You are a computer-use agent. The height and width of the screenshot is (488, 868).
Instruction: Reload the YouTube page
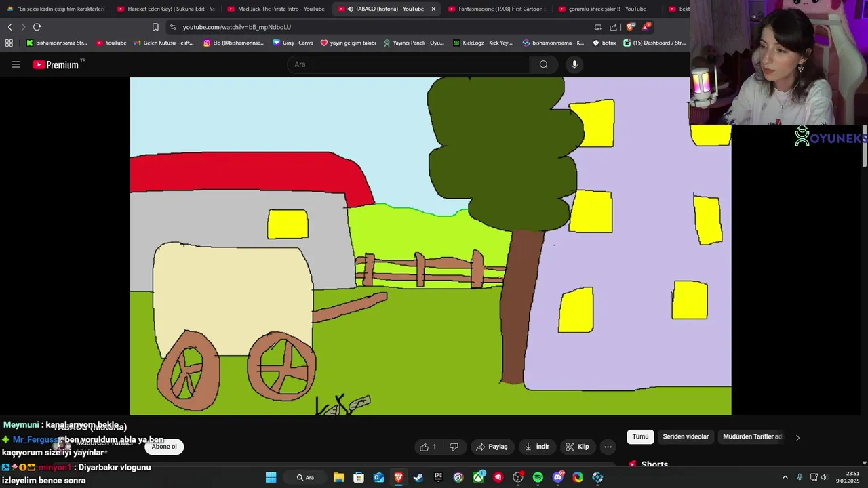tap(37, 27)
